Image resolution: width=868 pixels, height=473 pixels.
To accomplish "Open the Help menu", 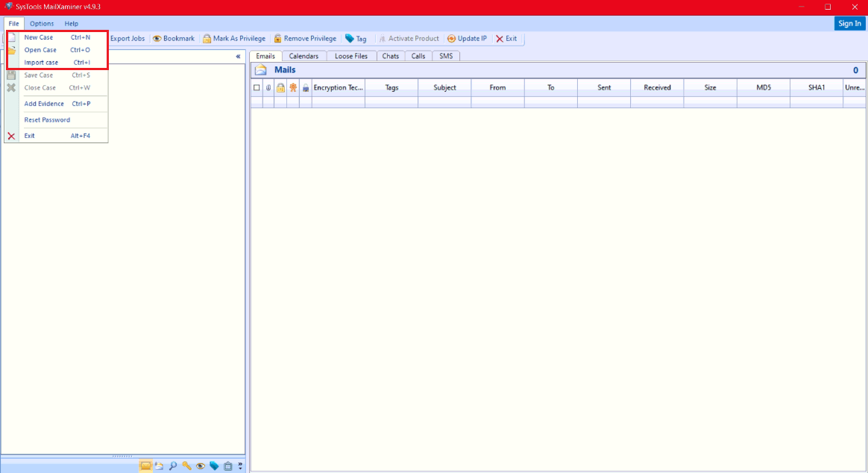I will click(x=72, y=24).
